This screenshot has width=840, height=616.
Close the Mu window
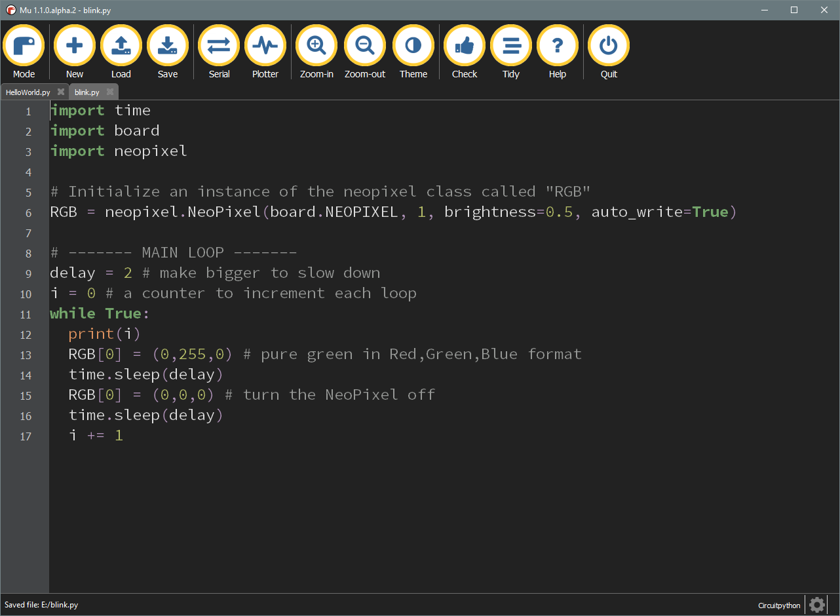[824, 10]
